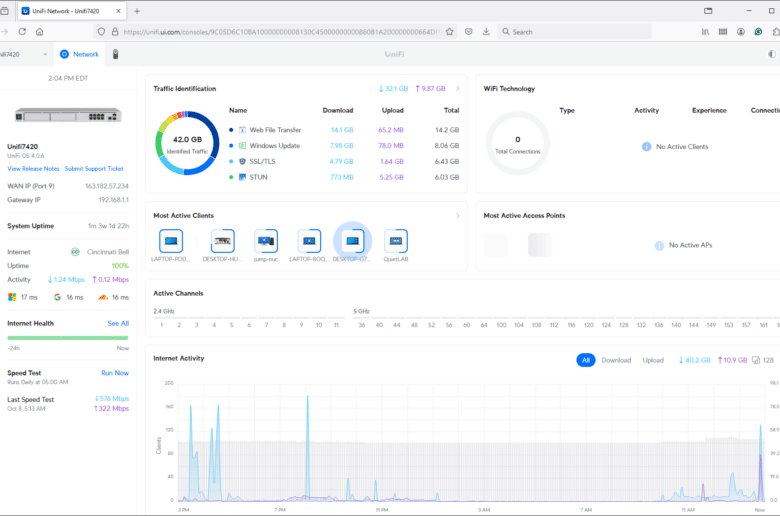Filter Internet Activity to Upload
Screen dimensions: 780x516
coord(653,360)
